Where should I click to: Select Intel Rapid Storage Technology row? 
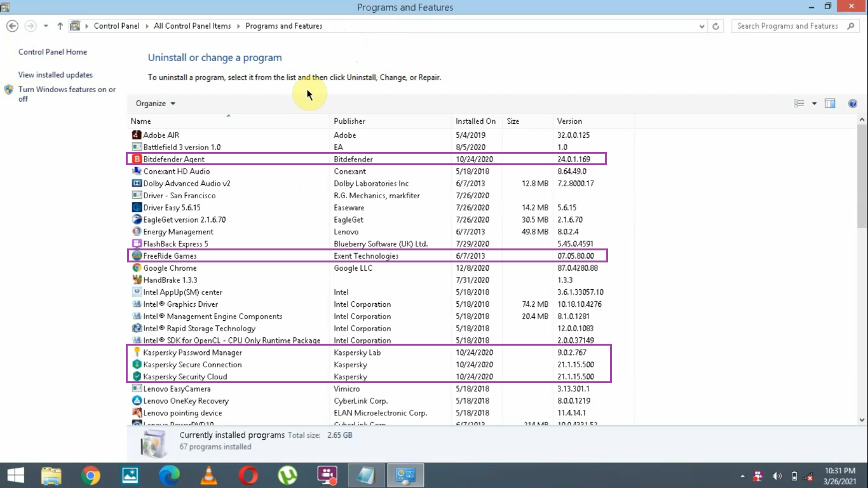[381, 329]
